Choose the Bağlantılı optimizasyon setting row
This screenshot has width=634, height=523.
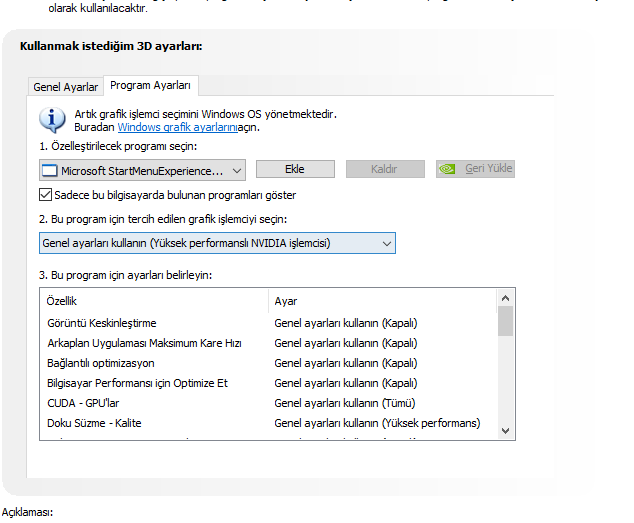(x=101, y=363)
